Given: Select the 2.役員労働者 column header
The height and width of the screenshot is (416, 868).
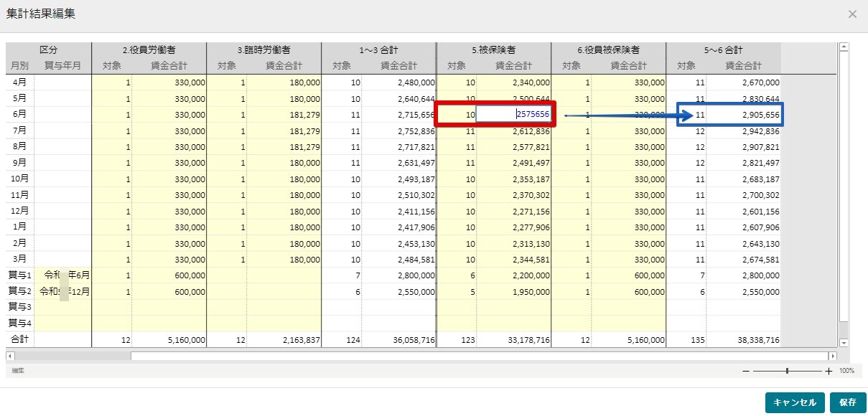Looking at the screenshot, I should coord(149,50).
